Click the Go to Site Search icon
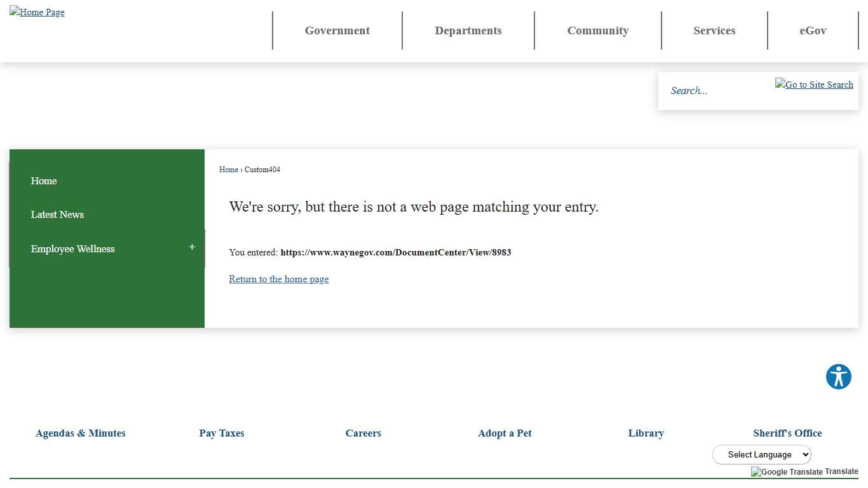Screen dimensions: 868x488 click(x=814, y=85)
